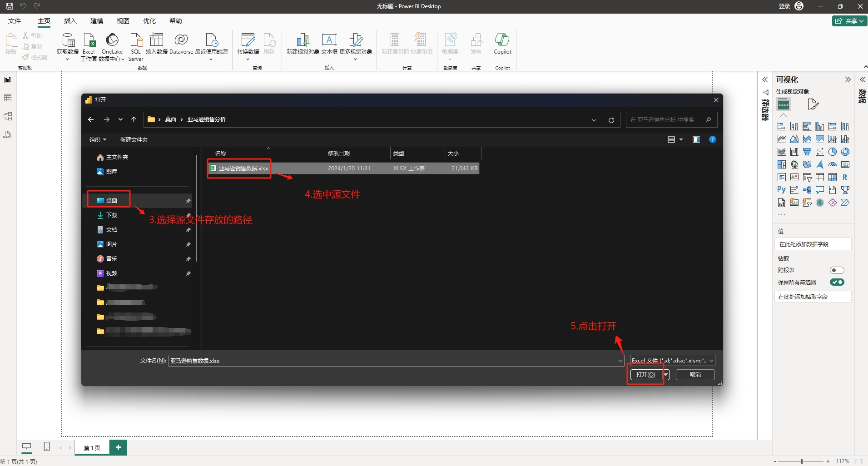The width and height of the screenshot is (868, 466).
Task: Refresh the file dialog folder listing
Action: point(611,120)
